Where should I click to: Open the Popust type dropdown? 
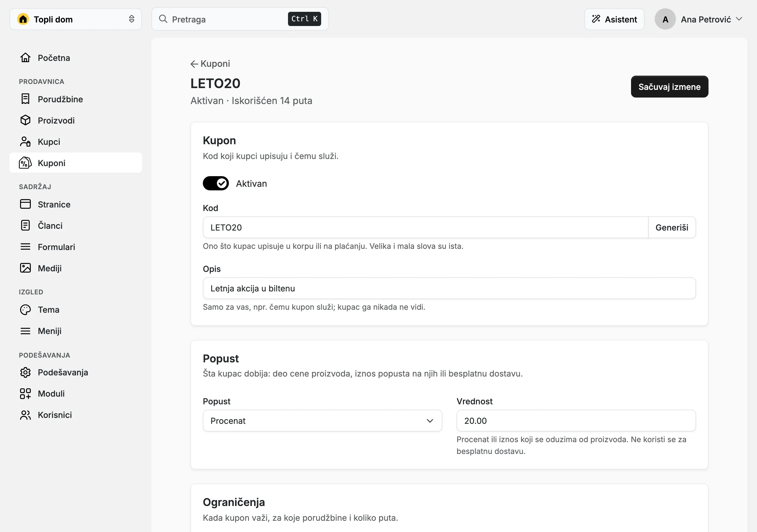pyautogui.click(x=322, y=421)
